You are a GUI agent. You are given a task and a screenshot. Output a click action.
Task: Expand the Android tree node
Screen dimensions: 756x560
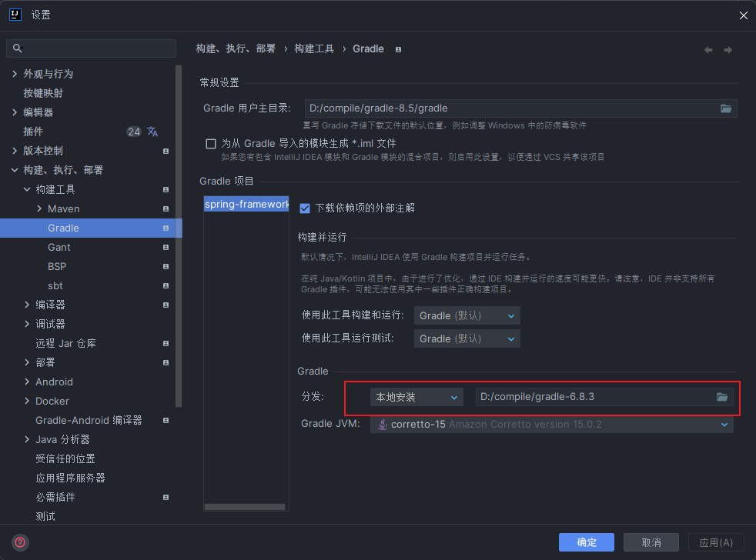(x=27, y=382)
